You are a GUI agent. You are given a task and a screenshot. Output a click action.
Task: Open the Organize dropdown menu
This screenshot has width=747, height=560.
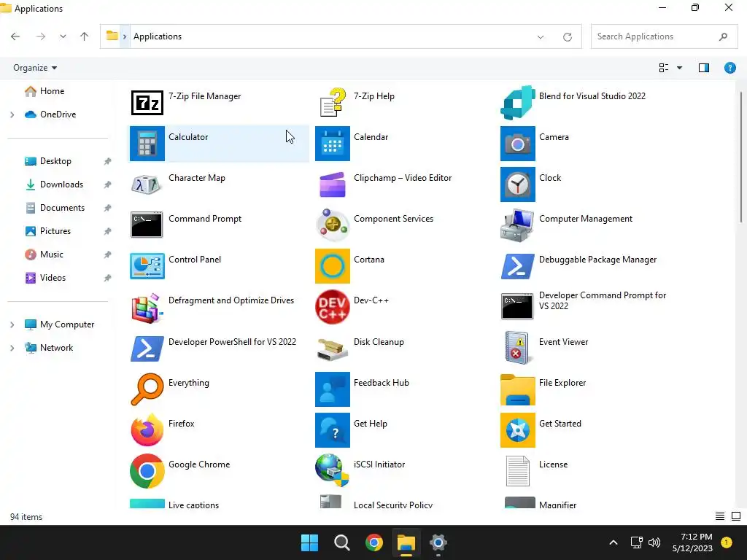coord(35,68)
